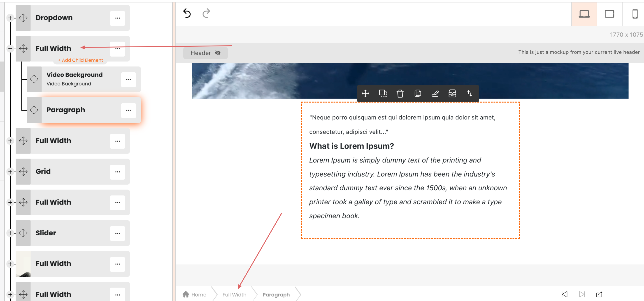
Task: Click Full Width in breadcrumb bar
Action: tap(234, 294)
